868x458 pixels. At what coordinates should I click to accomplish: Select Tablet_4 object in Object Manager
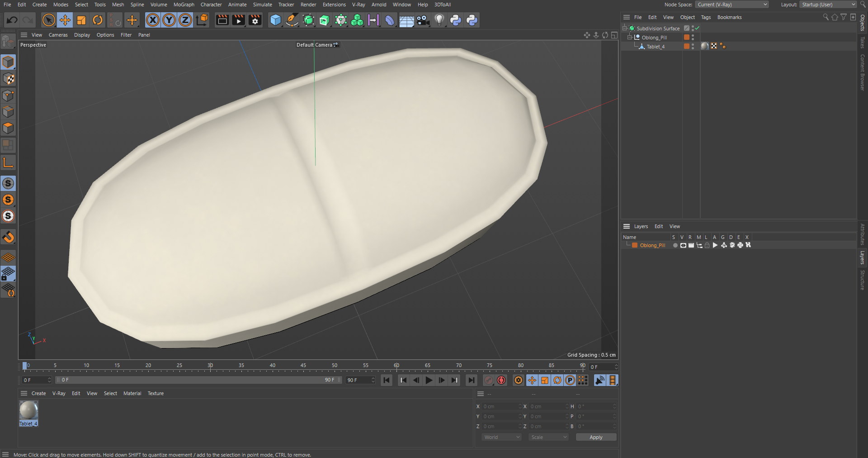click(x=655, y=47)
